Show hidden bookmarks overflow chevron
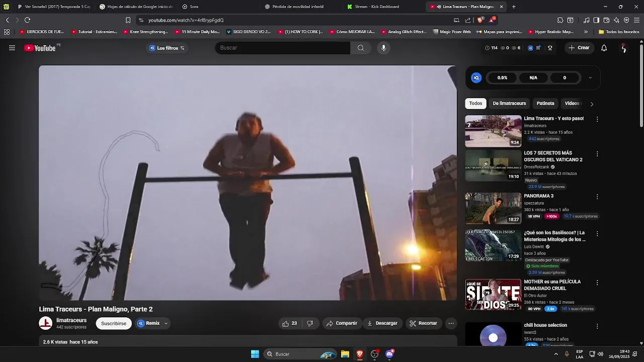This screenshot has width=644, height=362. pyautogui.click(x=586, y=32)
